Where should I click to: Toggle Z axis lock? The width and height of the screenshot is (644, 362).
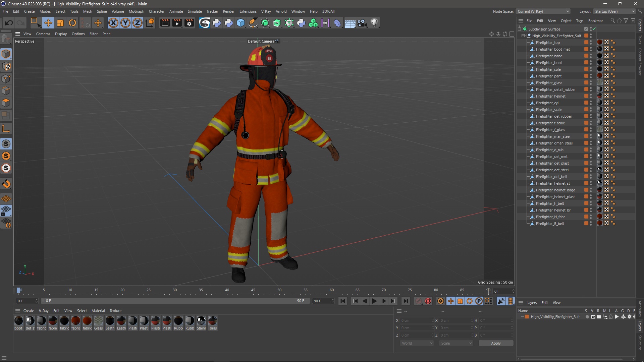(x=138, y=23)
